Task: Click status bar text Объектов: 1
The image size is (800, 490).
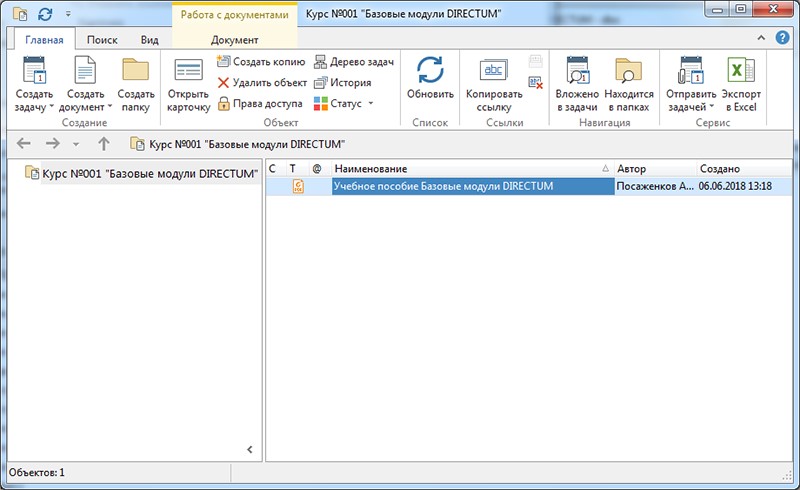Action: pos(37,473)
